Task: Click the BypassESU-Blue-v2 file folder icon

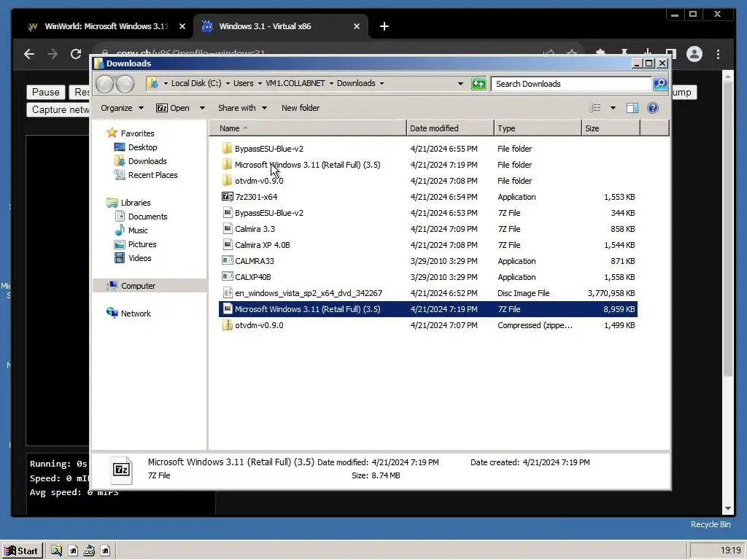Action: (228, 149)
